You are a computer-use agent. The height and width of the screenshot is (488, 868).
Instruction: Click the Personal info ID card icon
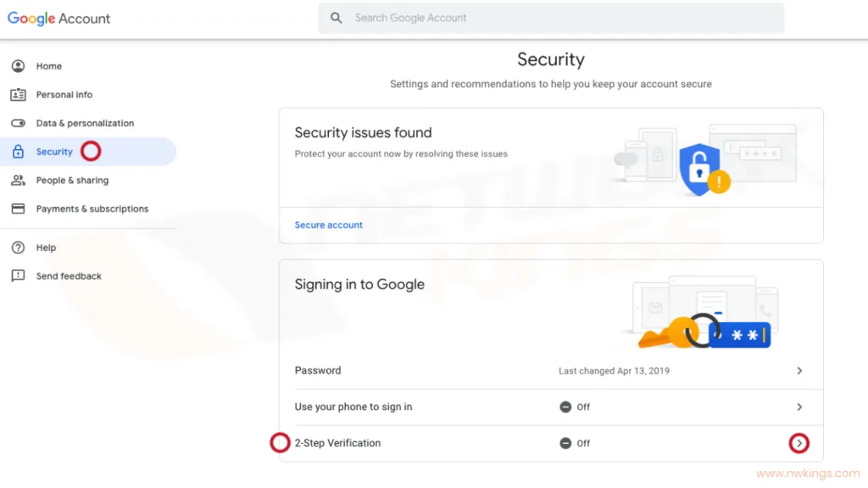point(18,95)
